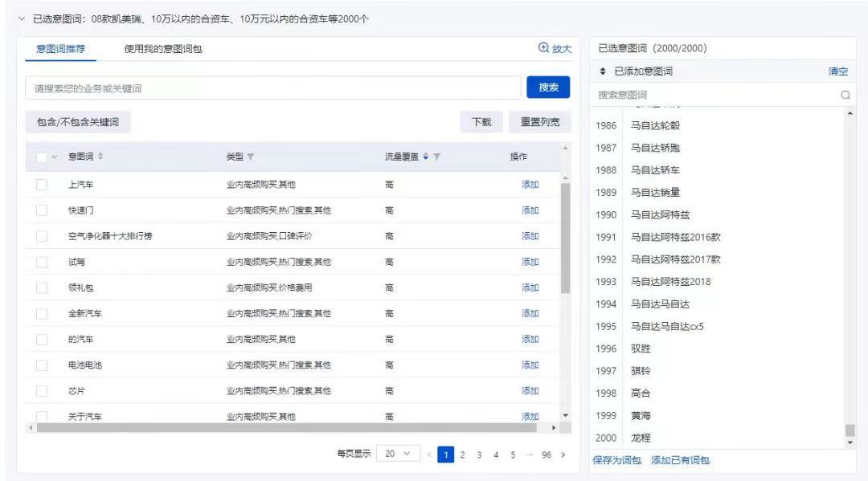Check the 领礼包 row checkbox

pos(42,287)
